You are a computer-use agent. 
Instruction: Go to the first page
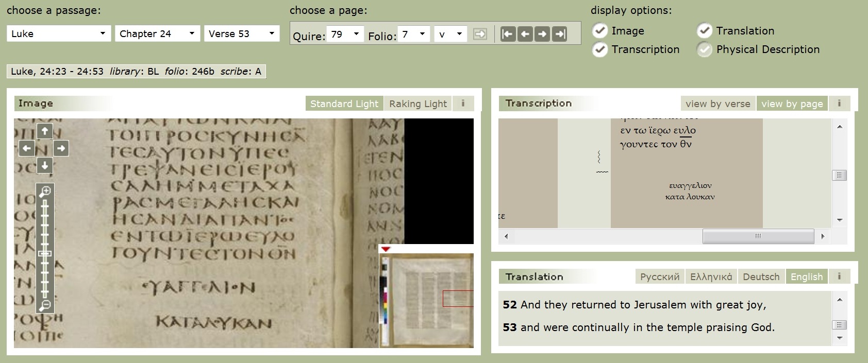pyautogui.click(x=508, y=34)
